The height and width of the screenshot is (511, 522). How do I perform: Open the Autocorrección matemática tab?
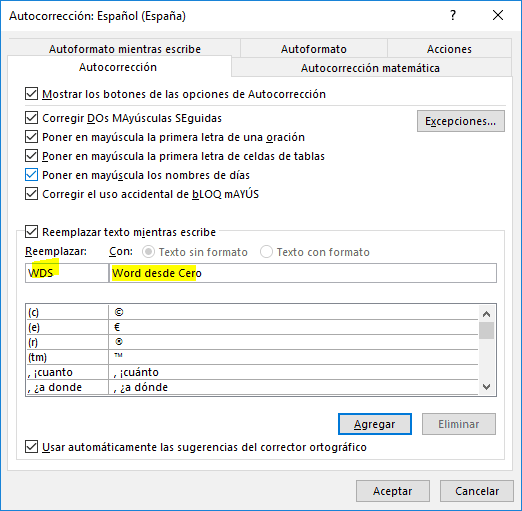[370, 68]
